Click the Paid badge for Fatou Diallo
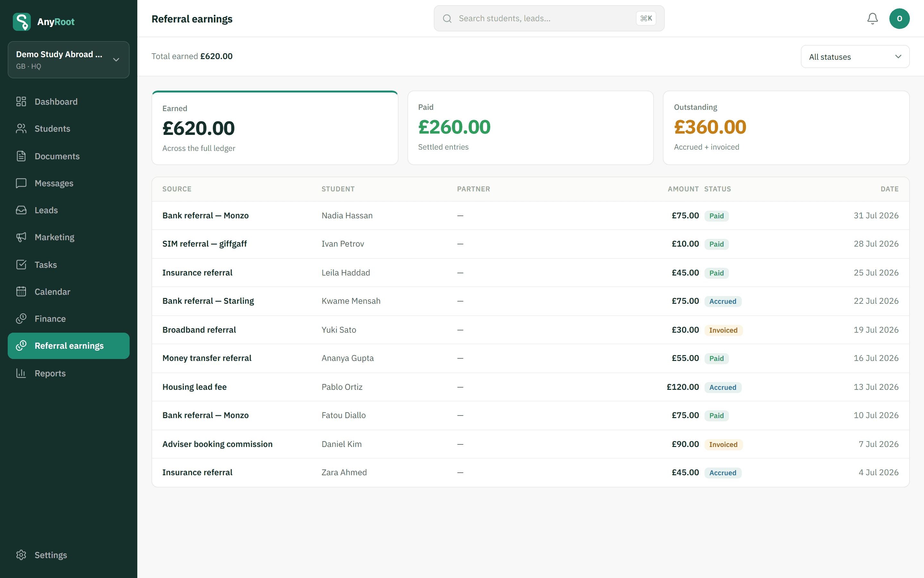Viewport: 924px width, 578px height. [x=716, y=416]
